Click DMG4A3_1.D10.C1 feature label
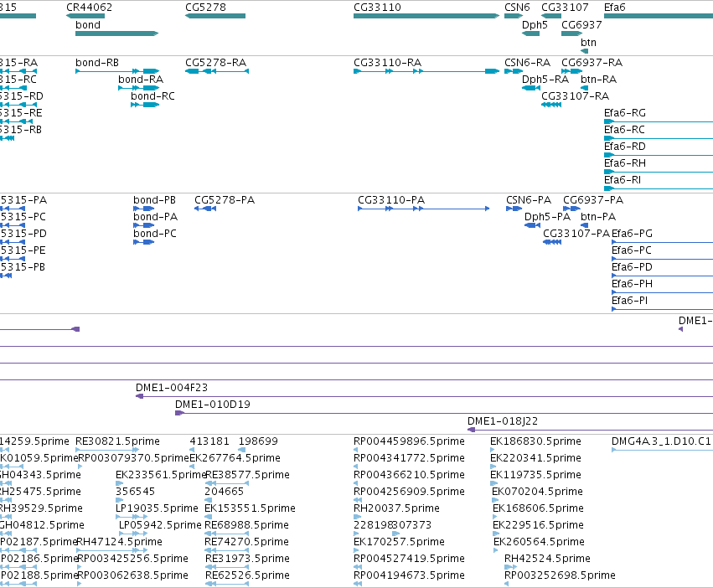This screenshot has width=713, height=588. tap(661, 441)
